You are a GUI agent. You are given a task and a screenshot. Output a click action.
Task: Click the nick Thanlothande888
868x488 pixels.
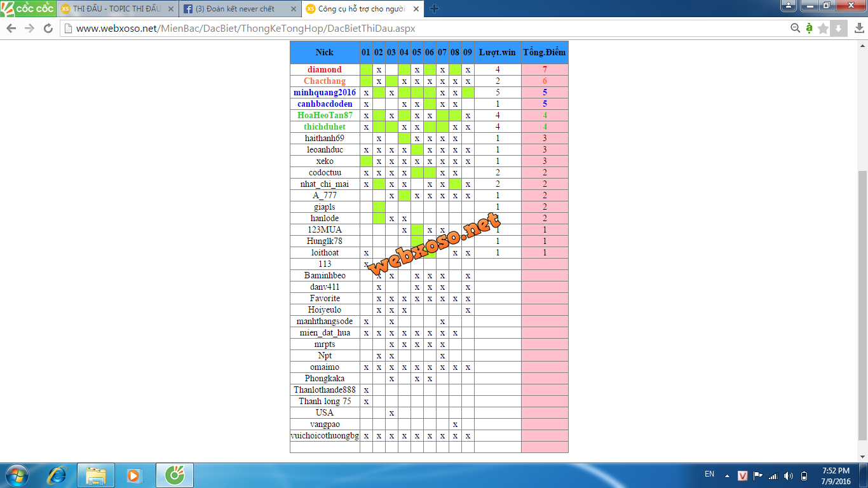pyautogui.click(x=325, y=390)
